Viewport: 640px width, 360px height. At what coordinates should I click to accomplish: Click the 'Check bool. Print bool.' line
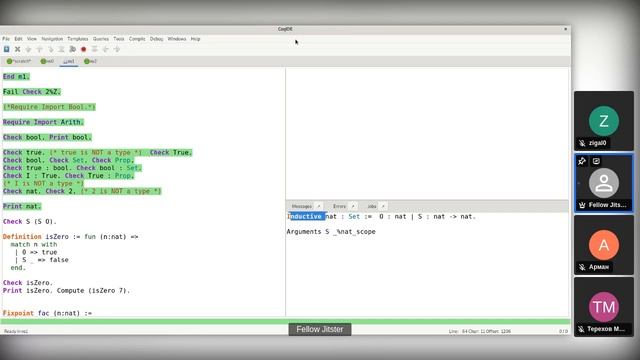pyautogui.click(x=47, y=138)
